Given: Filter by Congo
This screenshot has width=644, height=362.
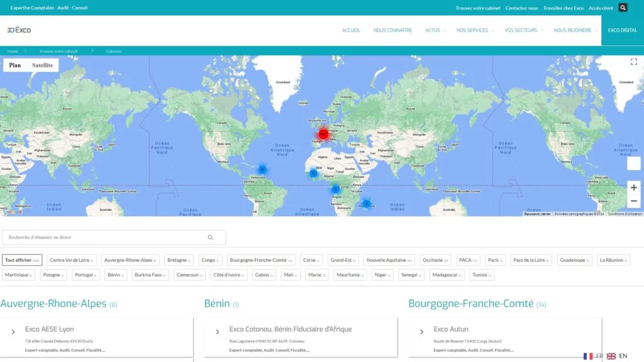Looking at the screenshot, I should click(210, 260).
